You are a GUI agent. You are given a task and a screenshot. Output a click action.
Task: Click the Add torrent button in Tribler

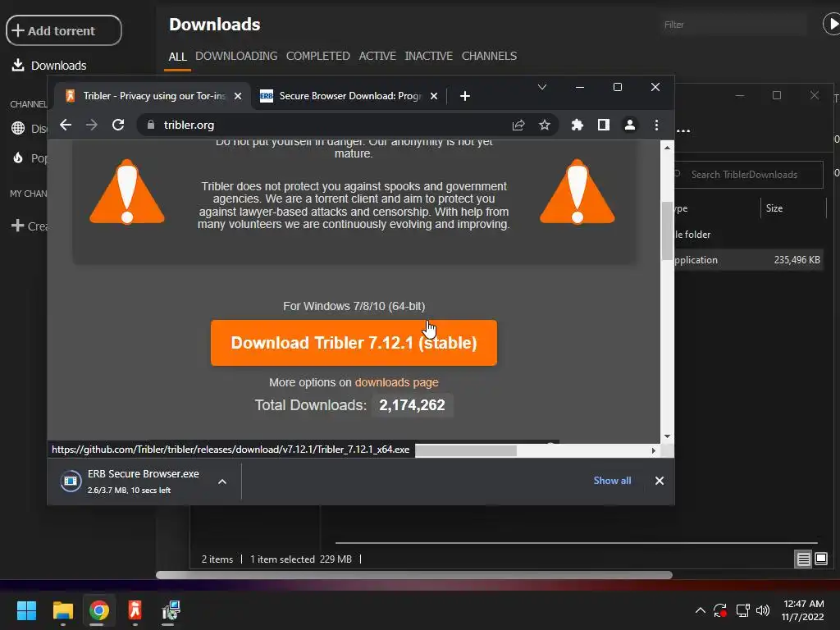tap(64, 30)
